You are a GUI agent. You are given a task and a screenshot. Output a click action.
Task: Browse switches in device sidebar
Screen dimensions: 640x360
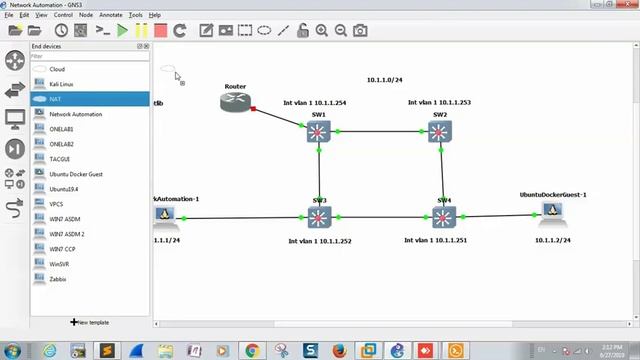[15, 90]
